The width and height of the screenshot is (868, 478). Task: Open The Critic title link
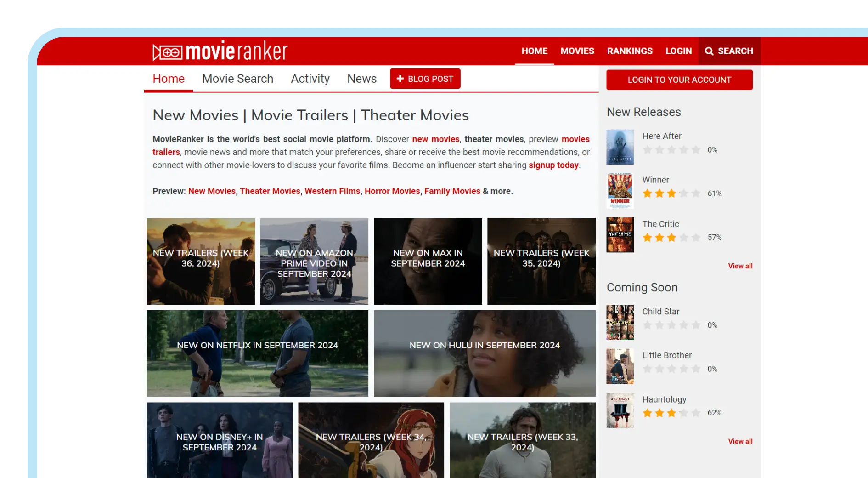click(x=660, y=224)
